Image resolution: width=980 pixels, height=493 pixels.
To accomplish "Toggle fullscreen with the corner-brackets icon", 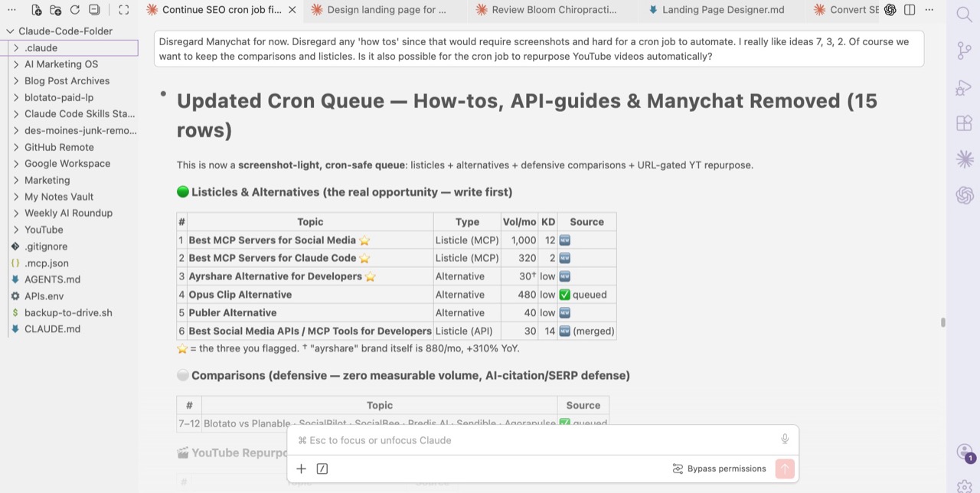I will tap(123, 10).
